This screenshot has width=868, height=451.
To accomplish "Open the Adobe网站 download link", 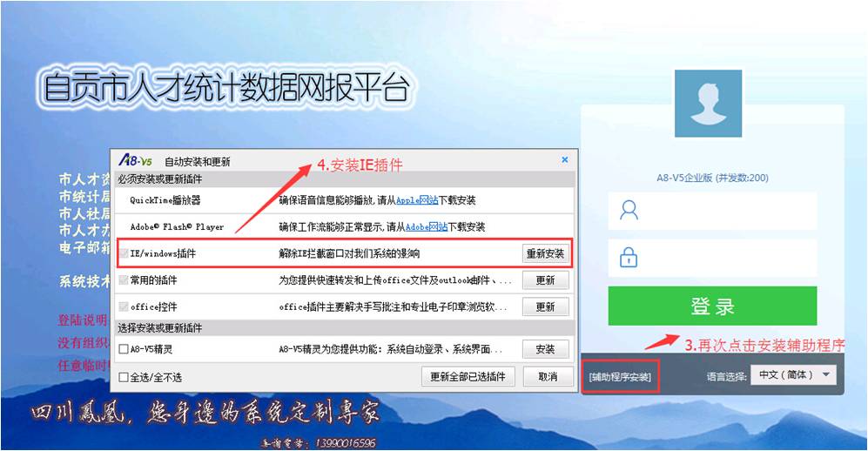I will (427, 227).
